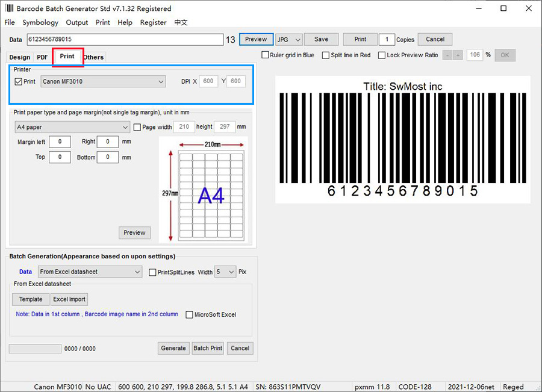
Task: Click the paper layout Preview button
Action: [134, 232]
